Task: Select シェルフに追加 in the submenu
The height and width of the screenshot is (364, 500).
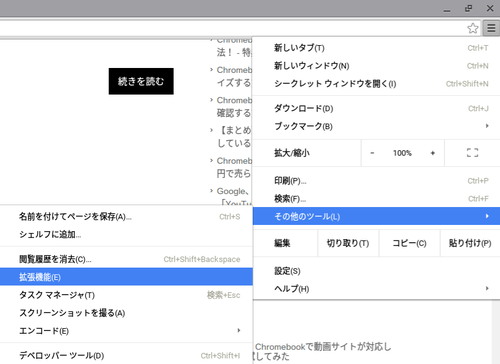Action: pos(126,235)
